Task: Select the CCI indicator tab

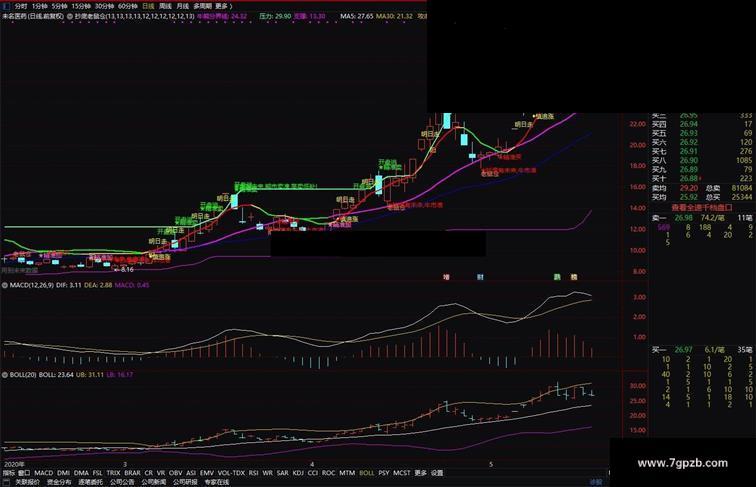Action: 312,473
